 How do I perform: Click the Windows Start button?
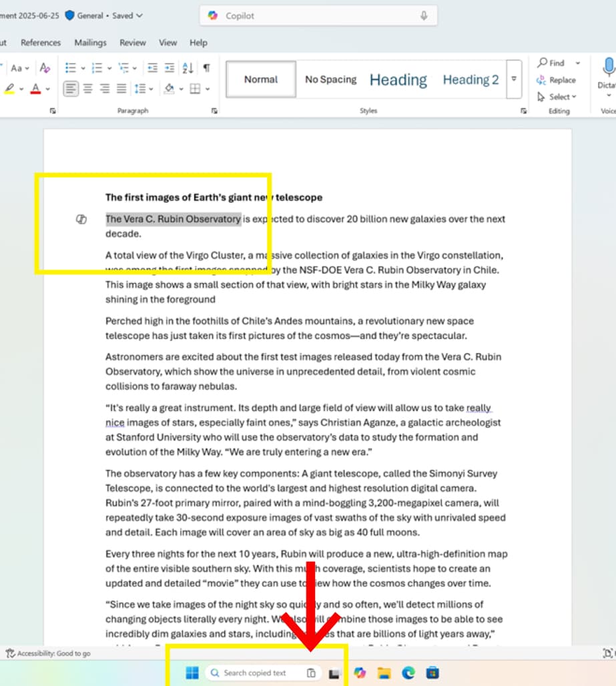(192, 673)
